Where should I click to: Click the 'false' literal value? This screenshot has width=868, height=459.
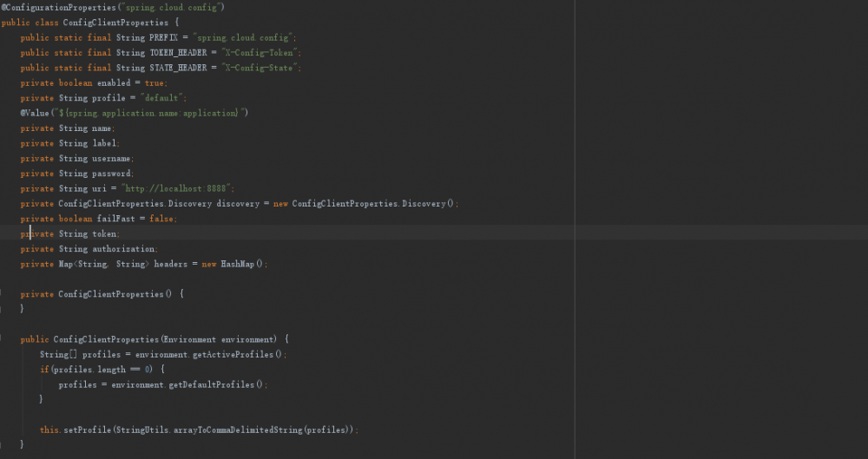161,219
